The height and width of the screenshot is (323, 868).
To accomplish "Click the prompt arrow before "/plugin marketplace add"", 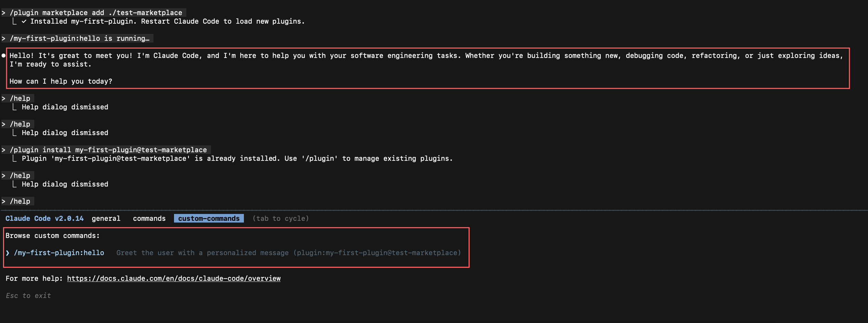I will click(x=3, y=13).
